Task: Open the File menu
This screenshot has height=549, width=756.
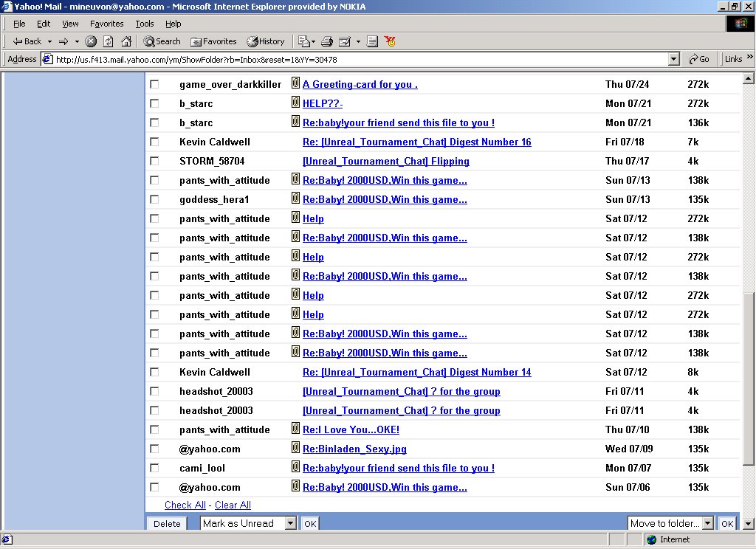Action: point(19,24)
